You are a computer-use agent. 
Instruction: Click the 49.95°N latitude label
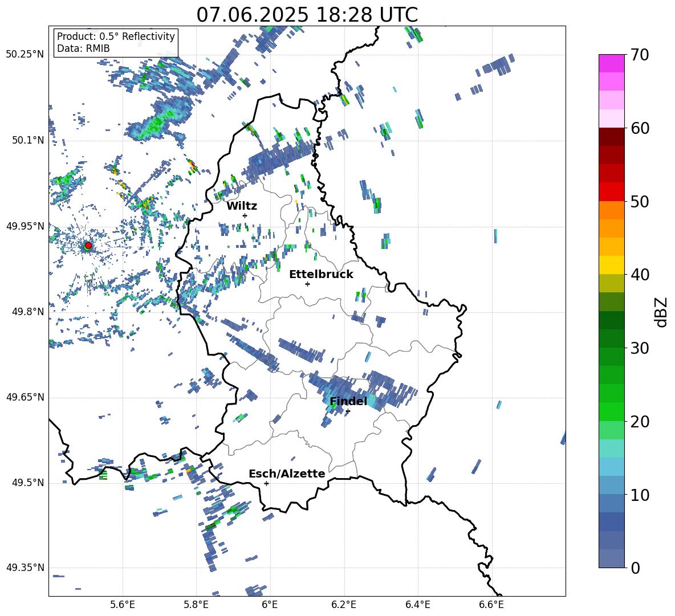coord(25,226)
